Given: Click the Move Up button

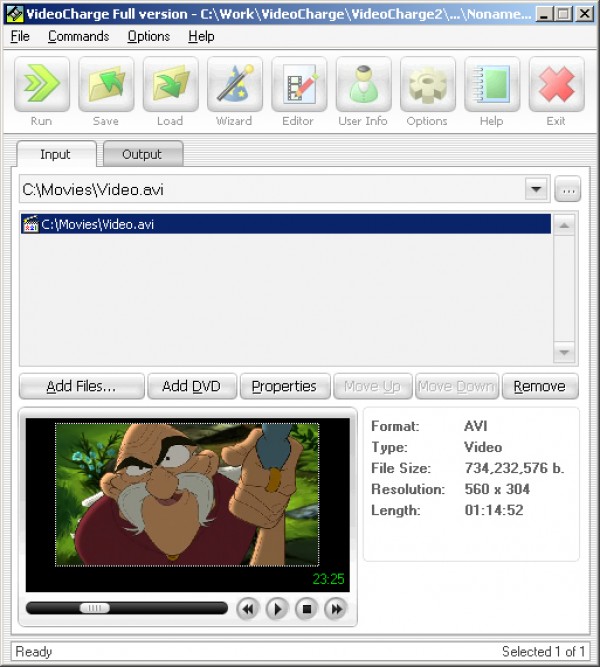Looking at the screenshot, I should point(372,386).
